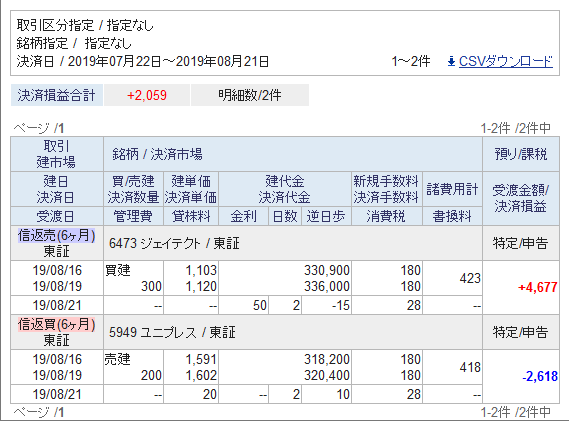The width and height of the screenshot is (569, 424).
Task: Click the 330,900 建代金 amount
Action: point(327,270)
